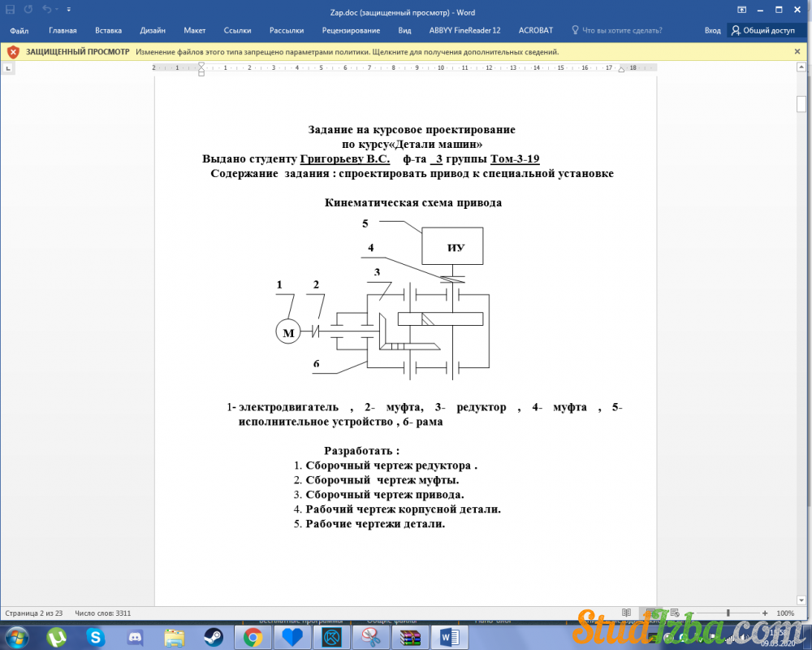Image resolution: width=812 pixels, height=650 pixels.
Task: Open Customize Quick Access Toolbar dropdown
Action: click(x=69, y=9)
